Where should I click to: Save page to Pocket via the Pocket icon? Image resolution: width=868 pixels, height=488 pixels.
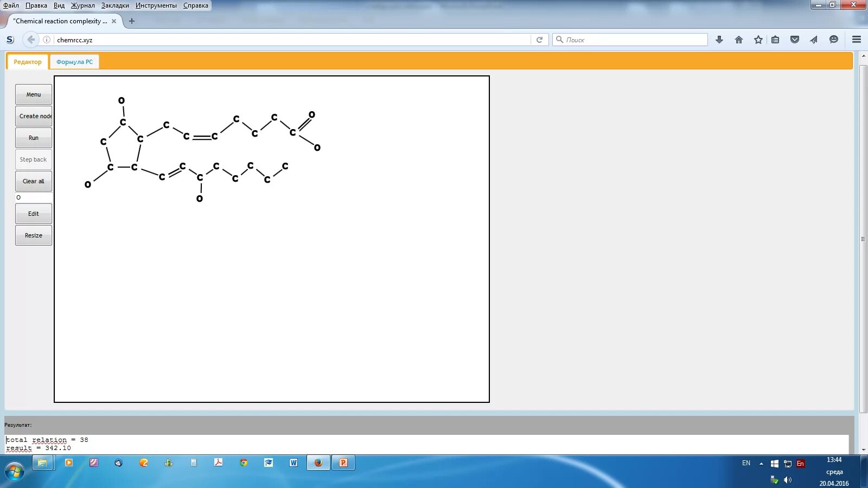click(x=795, y=39)
